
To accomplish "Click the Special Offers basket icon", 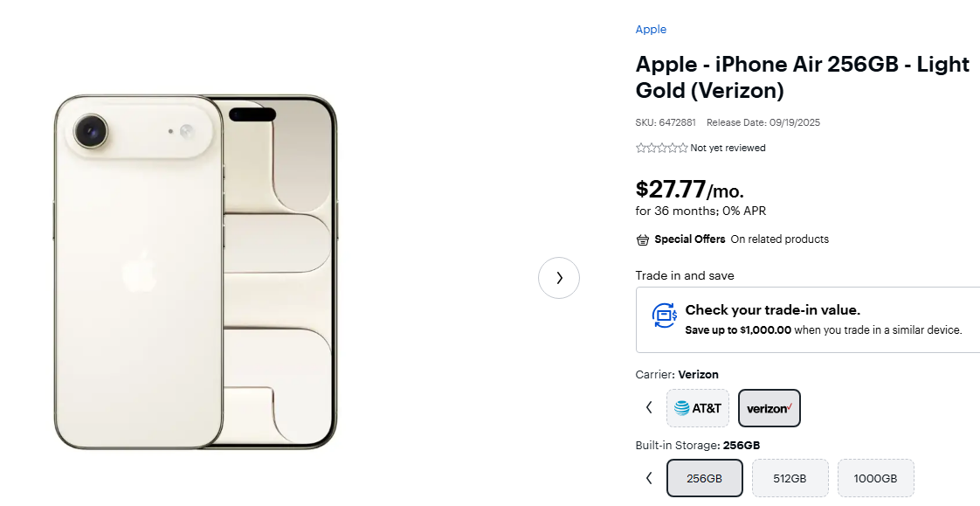I will pyautogui.click(x=643, y=239).
